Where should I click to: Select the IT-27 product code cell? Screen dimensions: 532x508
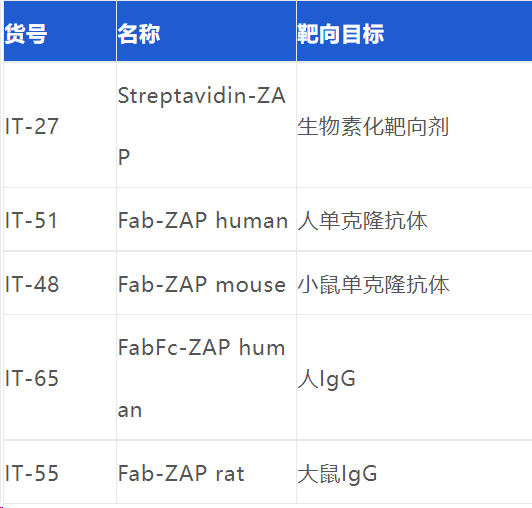[x=60, y=125]
